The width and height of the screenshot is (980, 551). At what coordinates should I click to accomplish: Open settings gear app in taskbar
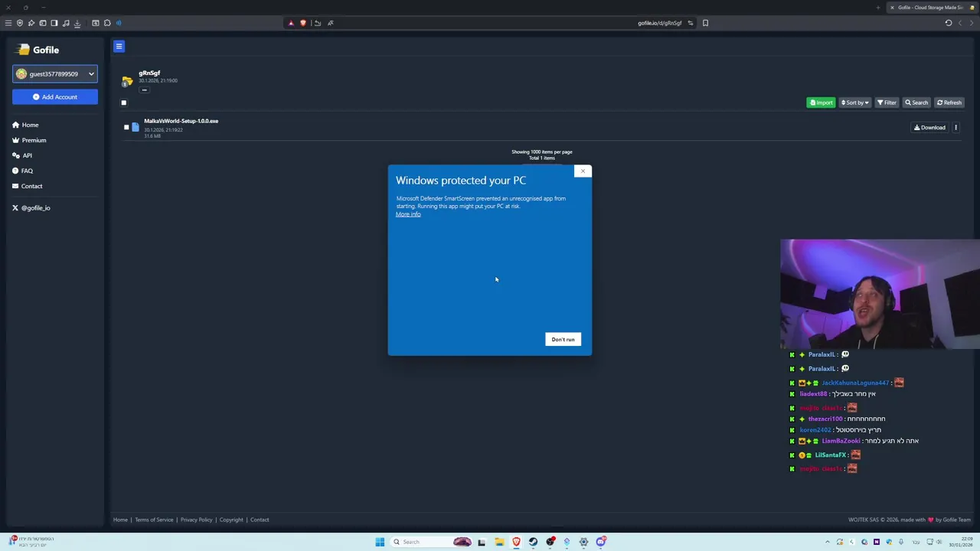pyautogui.click(x=583, y=542)
